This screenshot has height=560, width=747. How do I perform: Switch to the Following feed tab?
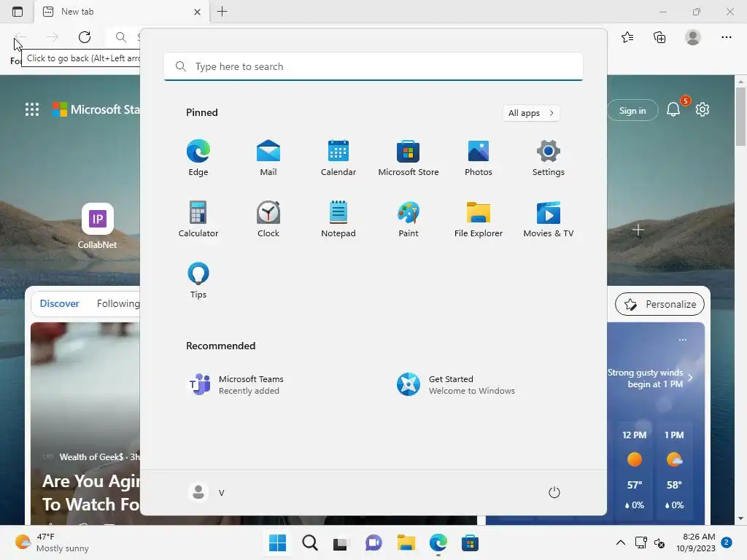(x=118, y=304)
